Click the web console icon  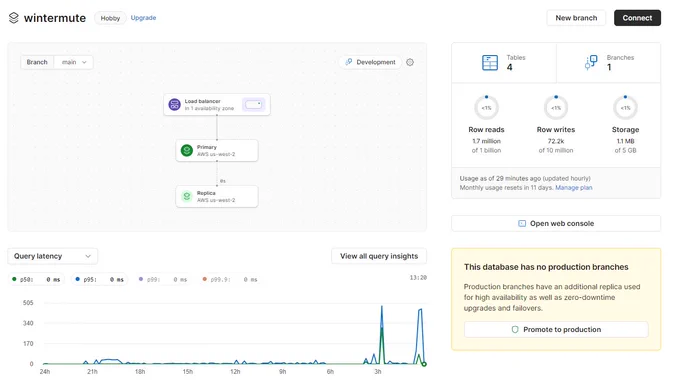522,223
